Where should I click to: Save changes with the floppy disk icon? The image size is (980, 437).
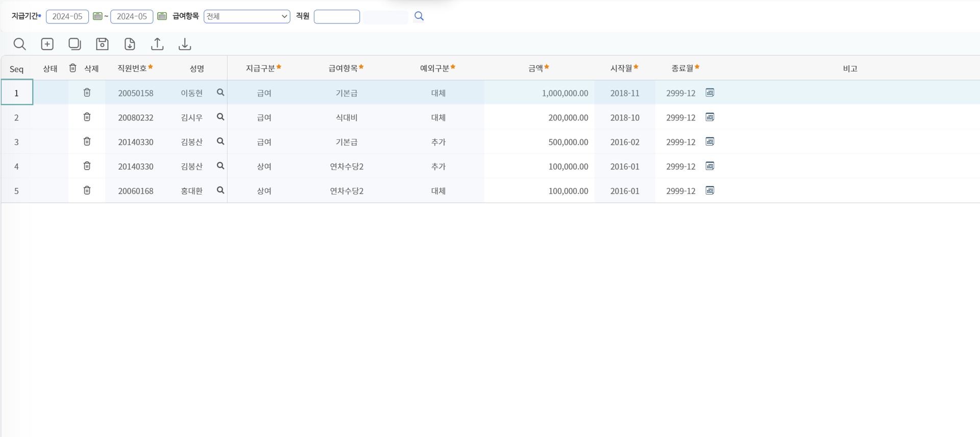[x=102, y=44]
